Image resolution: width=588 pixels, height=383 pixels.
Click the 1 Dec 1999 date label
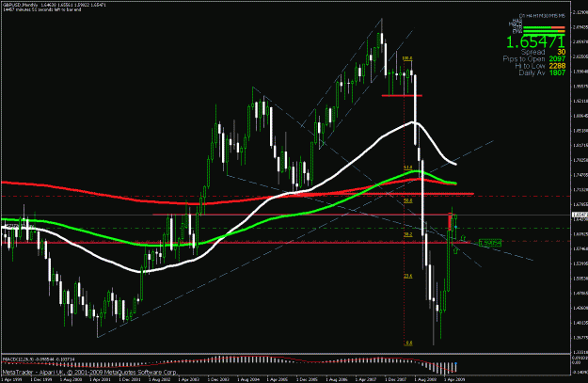coord(40,379)
